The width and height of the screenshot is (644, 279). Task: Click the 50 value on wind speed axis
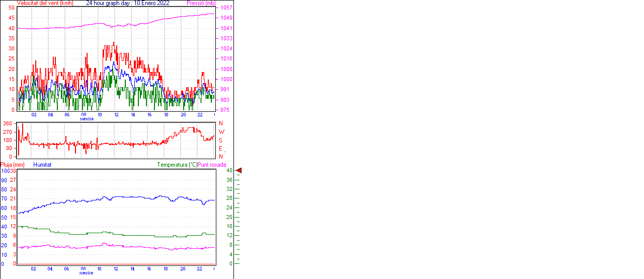pyautogui.click(x=12, y=8)
